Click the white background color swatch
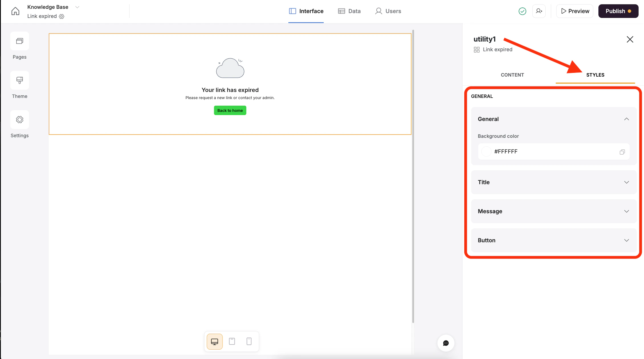This screenshot has width=644, height=359. [486, 151]
